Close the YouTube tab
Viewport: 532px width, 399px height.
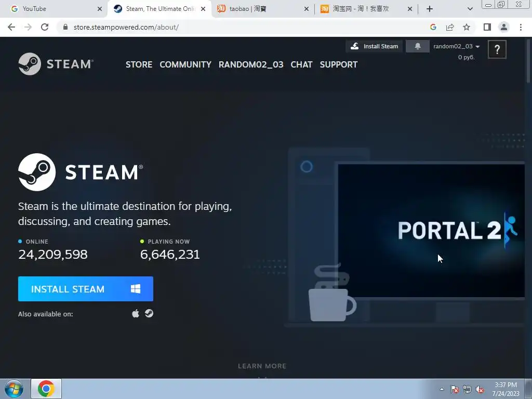coord(99,9)
